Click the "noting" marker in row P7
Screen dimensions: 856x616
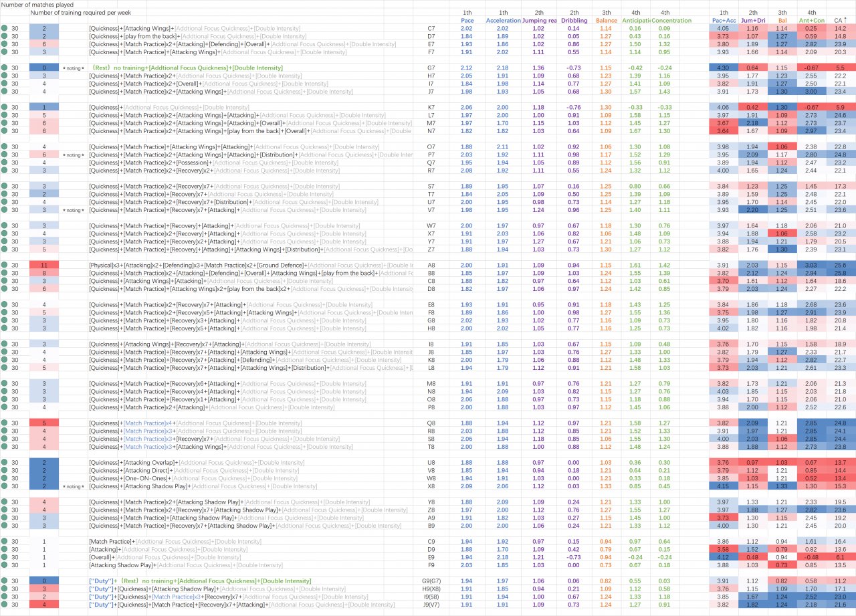pyautogui.click(x=73, y=155)
